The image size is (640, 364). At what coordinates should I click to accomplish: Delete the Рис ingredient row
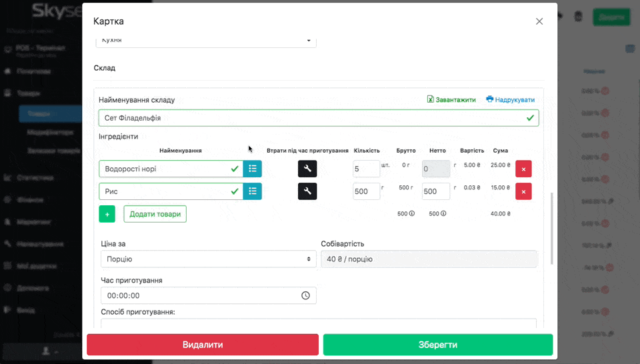(523, 192)
